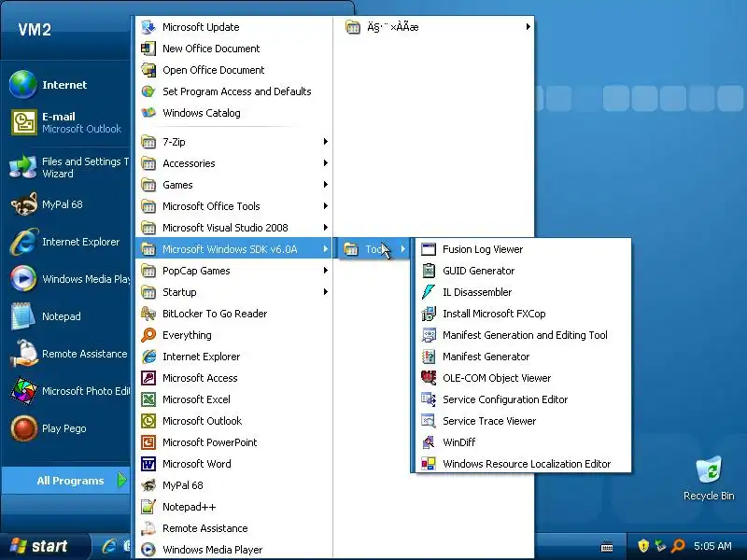
Task: Launch GUID Generator icon
Action: coord(429,271)
